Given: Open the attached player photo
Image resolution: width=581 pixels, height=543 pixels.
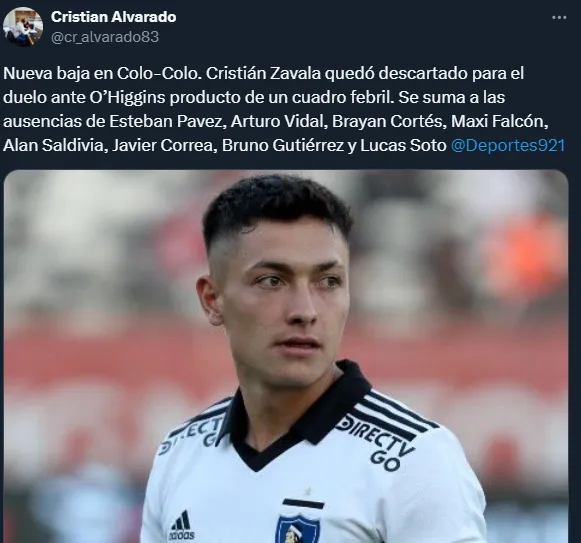Looking at the screenshot, I should [x=286, y=356].
